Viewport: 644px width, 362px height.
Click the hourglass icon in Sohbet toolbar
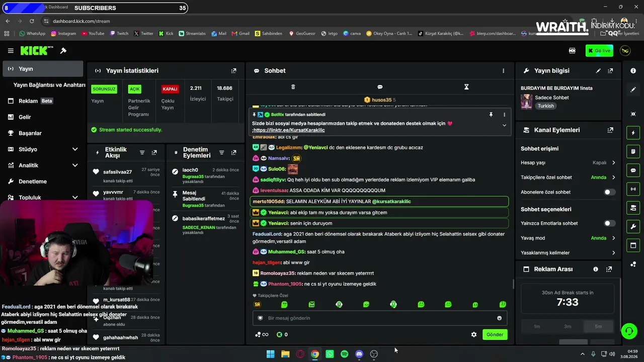tap(466, 87)
